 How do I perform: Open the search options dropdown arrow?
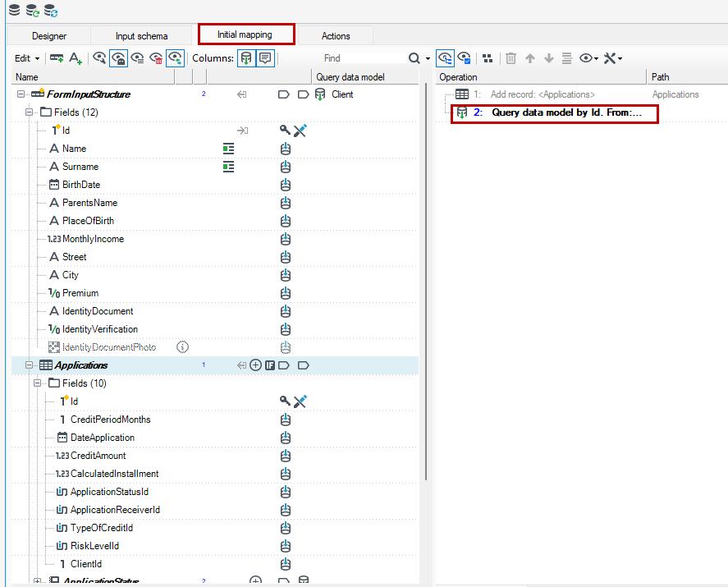tap(428, 58)
